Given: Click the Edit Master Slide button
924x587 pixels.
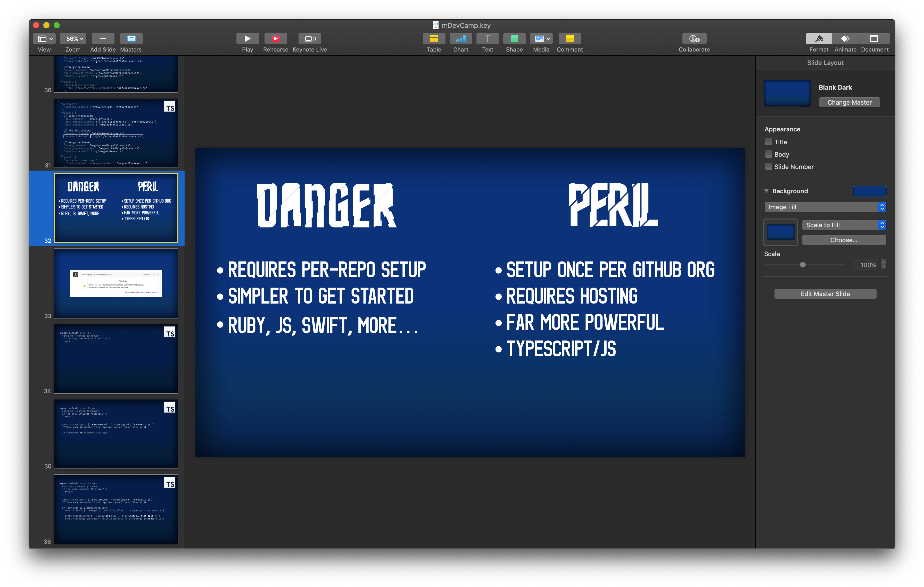Looking at the screenshot, I should [x=825, y=294].
